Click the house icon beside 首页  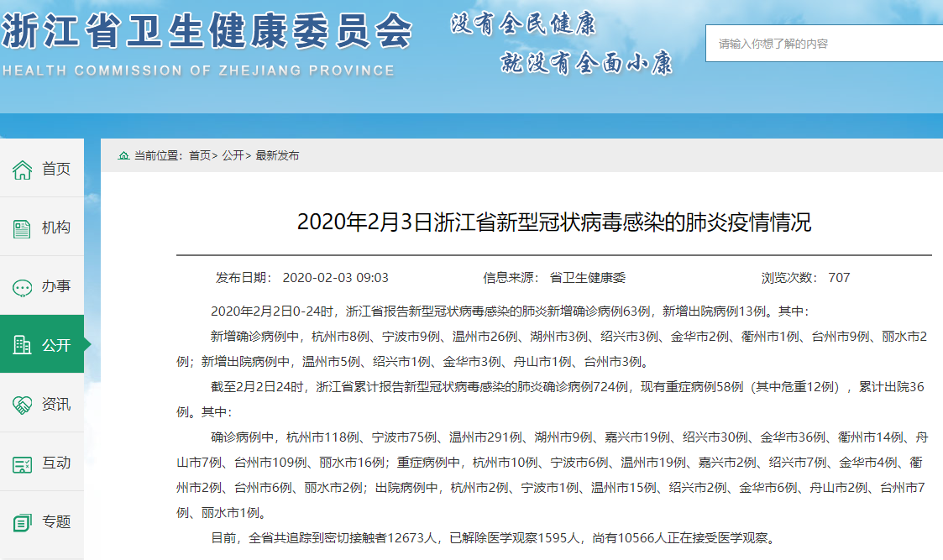click(23, 170)
